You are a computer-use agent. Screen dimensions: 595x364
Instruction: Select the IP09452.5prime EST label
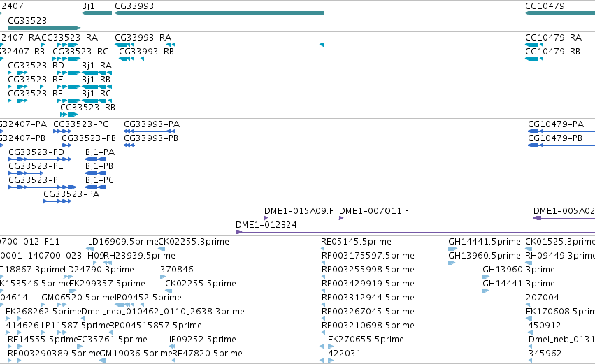[x=148, y=298]
